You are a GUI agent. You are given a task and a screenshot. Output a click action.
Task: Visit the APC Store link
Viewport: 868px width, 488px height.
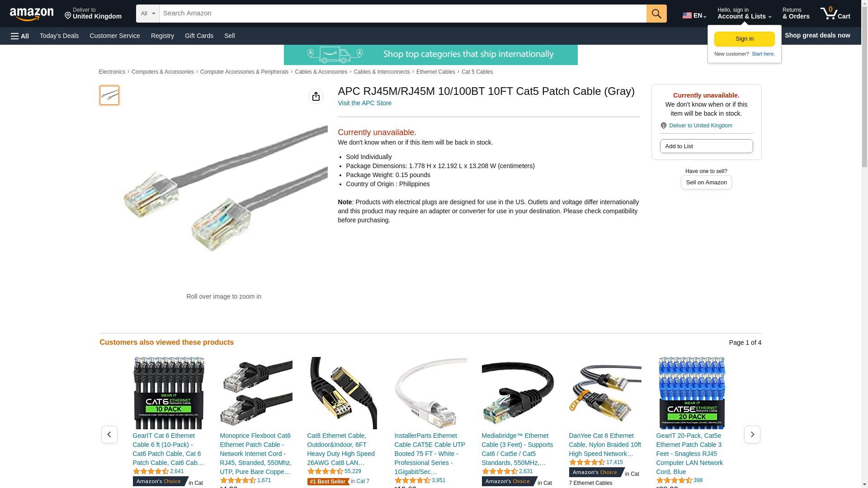click(365, 103)
